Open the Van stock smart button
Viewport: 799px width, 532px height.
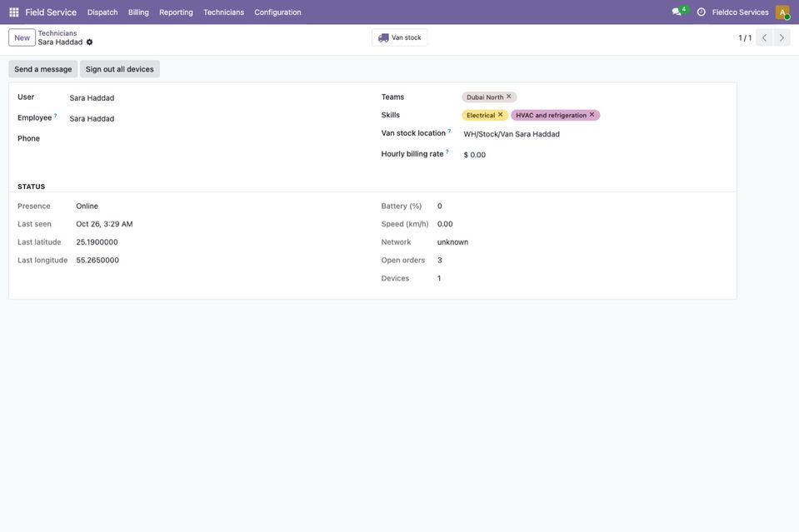click(x=400, y=37)
